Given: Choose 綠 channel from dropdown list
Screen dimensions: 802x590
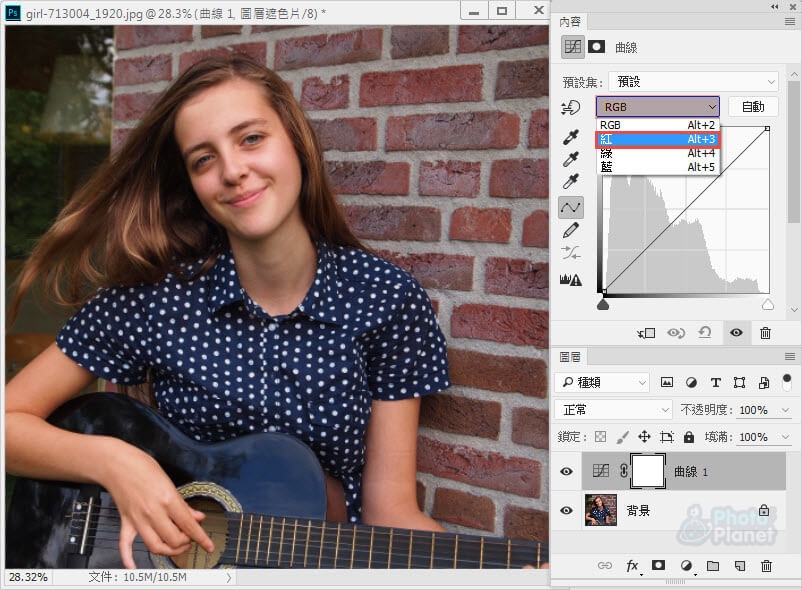Looking at the screenshot, I should (x=658, y=153).
